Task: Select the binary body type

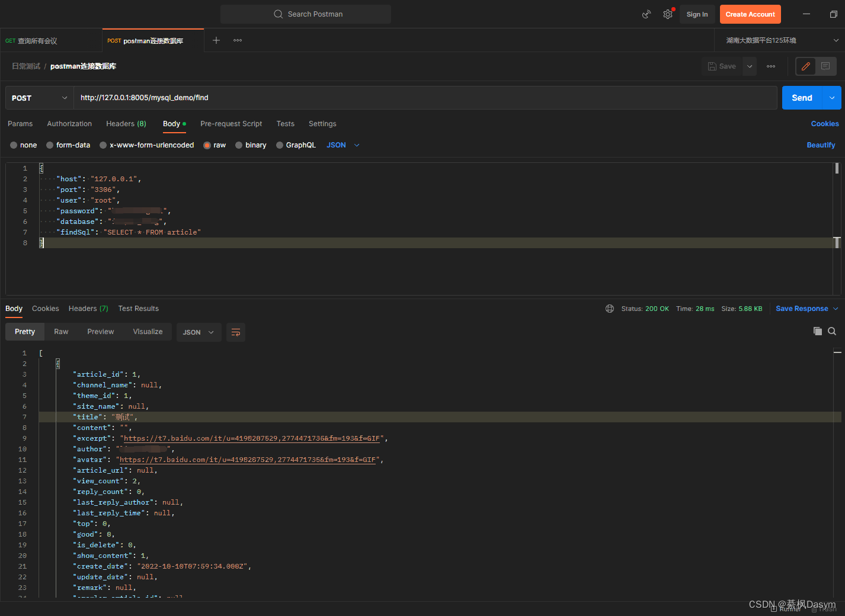Action: tap(251, 145)
